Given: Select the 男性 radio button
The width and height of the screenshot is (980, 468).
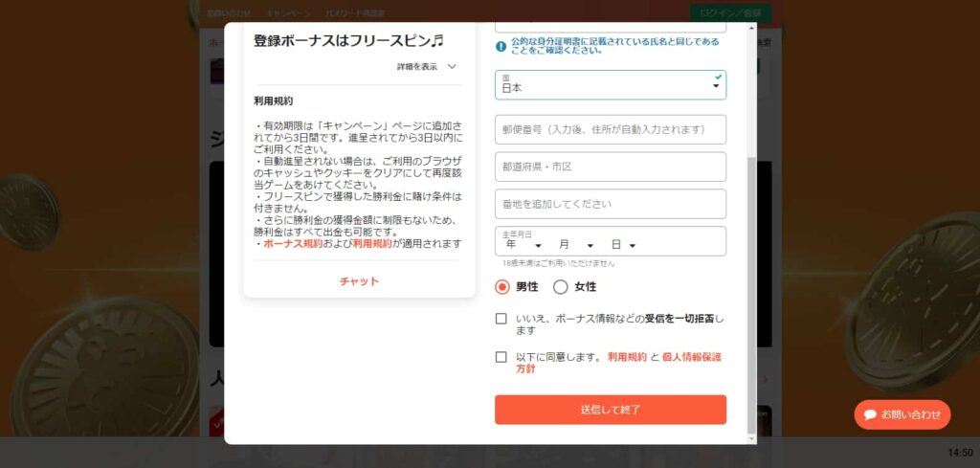Looking at the screenshot, I should [x=501, y=287].
